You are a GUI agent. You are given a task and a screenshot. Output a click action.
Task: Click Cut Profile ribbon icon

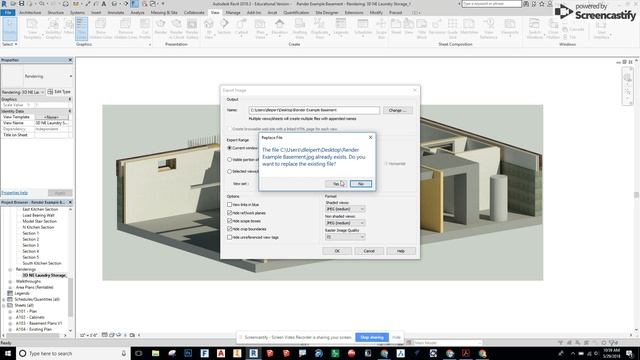(145, 29)
